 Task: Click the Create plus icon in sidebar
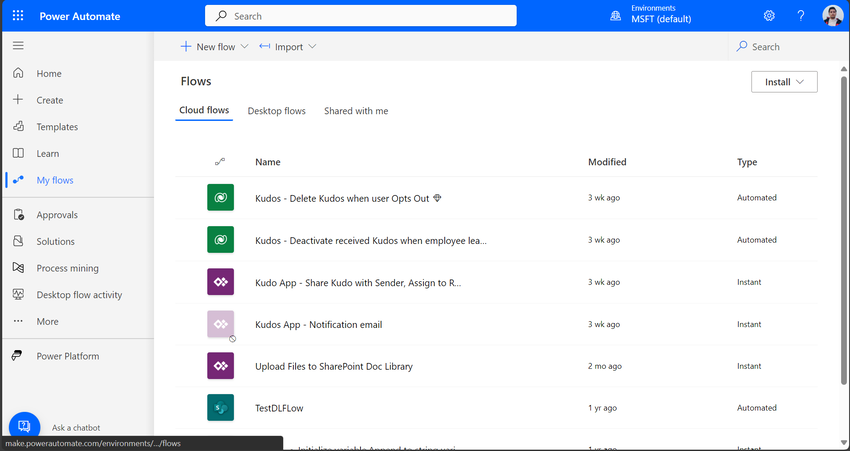(x=18, y=100)
